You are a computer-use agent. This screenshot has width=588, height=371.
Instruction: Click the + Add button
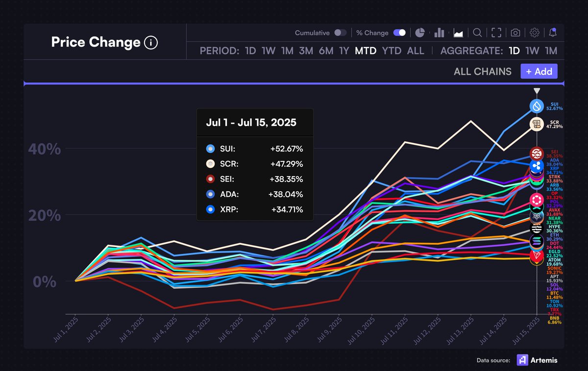(x=539, y=71)
